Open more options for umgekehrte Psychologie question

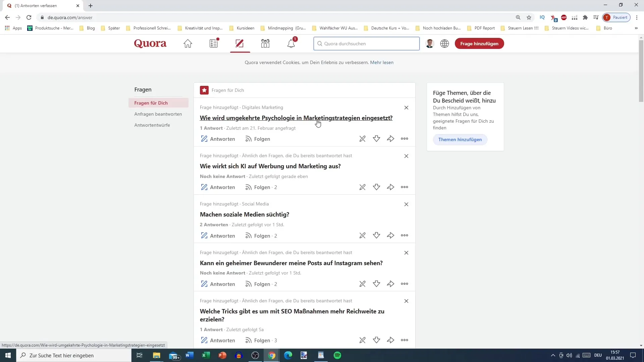[x=405, y=139]
